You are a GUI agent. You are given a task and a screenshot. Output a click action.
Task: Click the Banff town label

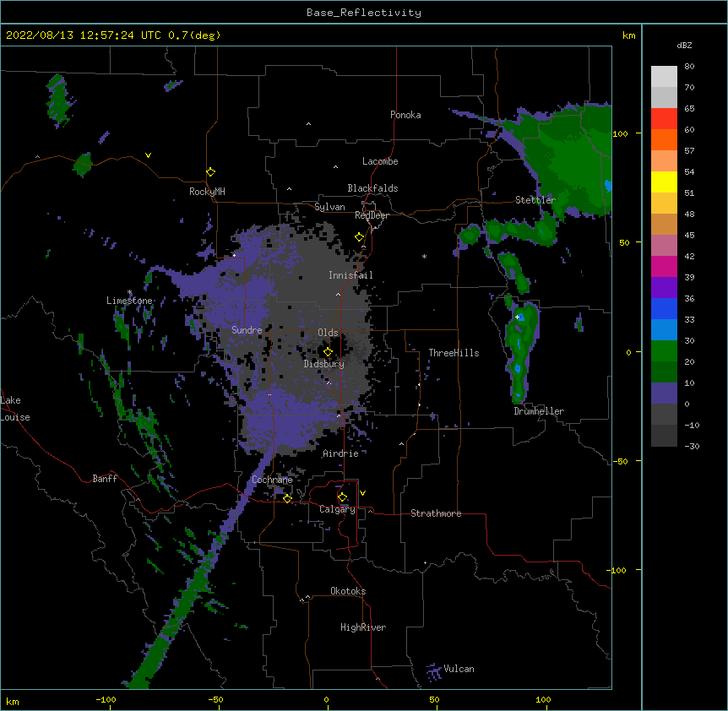[x=105, y=479]
